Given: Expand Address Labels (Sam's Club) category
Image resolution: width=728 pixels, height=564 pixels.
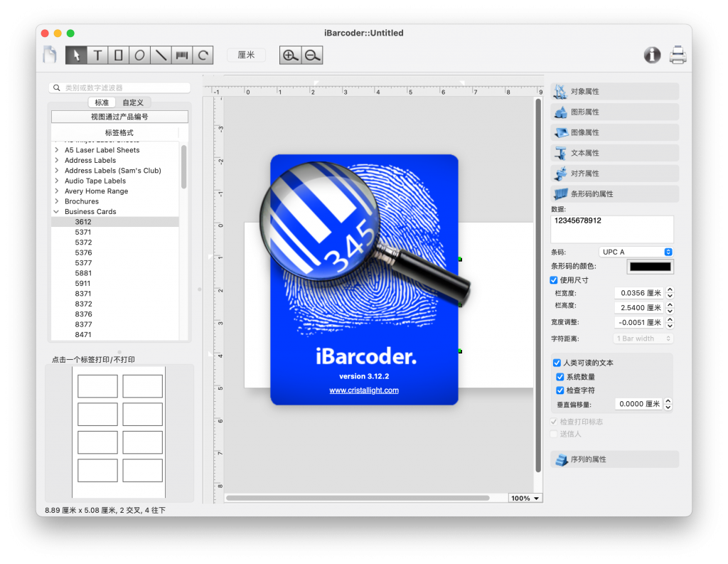Looking at the screenshot, I should 57,171.
